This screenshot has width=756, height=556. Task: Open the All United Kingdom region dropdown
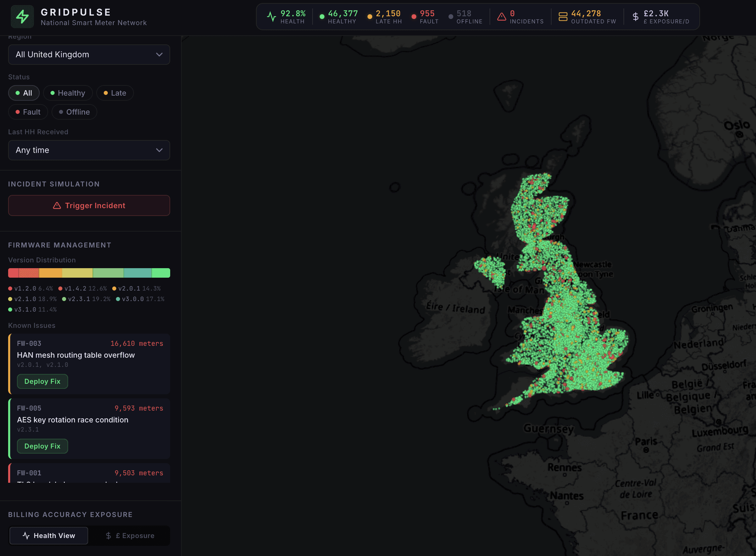tap(89, 55)
